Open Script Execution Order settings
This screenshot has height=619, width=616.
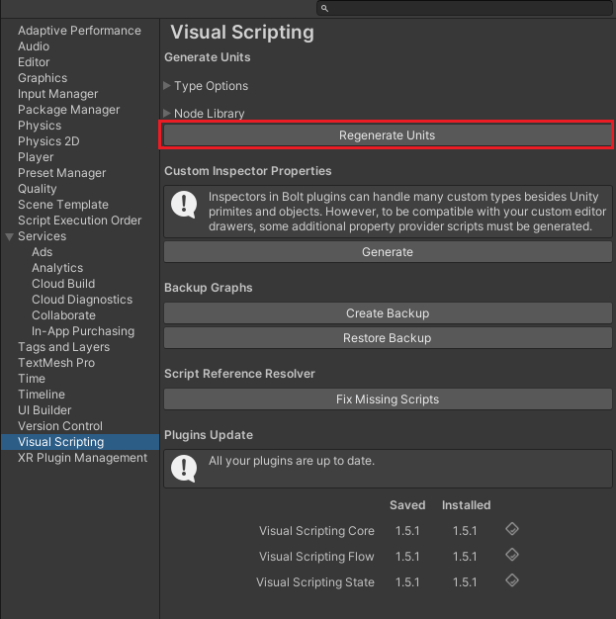tap(79, 220)
